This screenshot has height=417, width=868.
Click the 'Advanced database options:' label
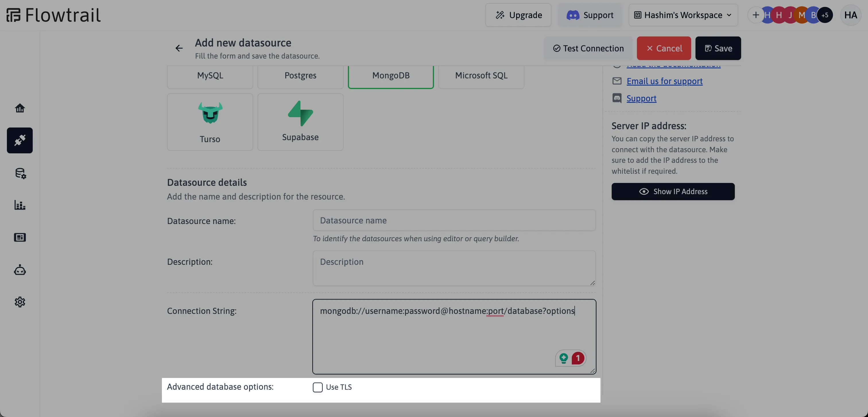pyautogui.click(x=220, y=387)
